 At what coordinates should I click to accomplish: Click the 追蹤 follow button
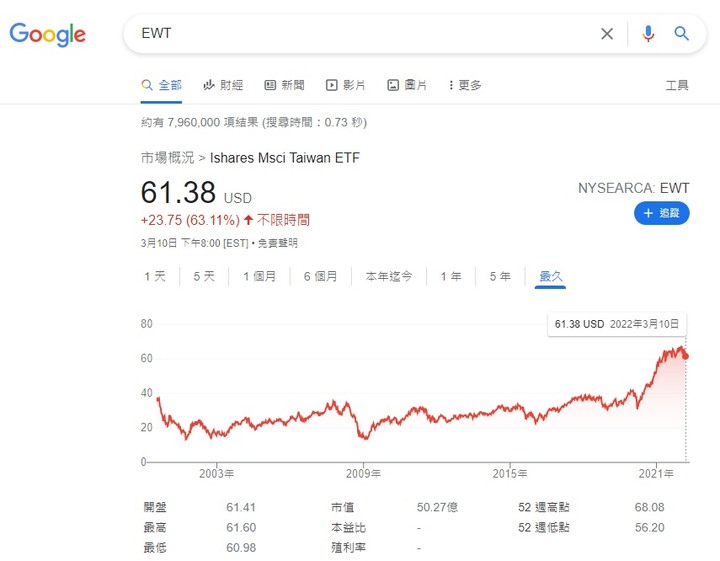tap(661, 213)
